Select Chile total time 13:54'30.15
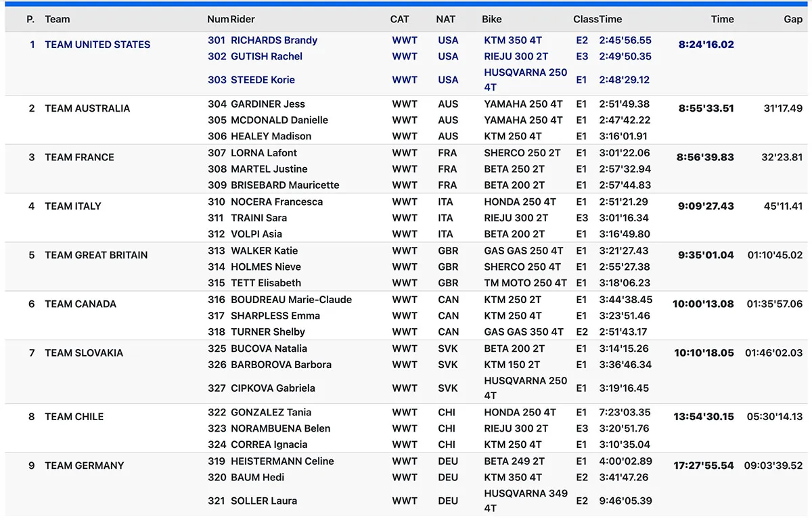The height and width of the screenshot is (525, 812). click(704, 417)
